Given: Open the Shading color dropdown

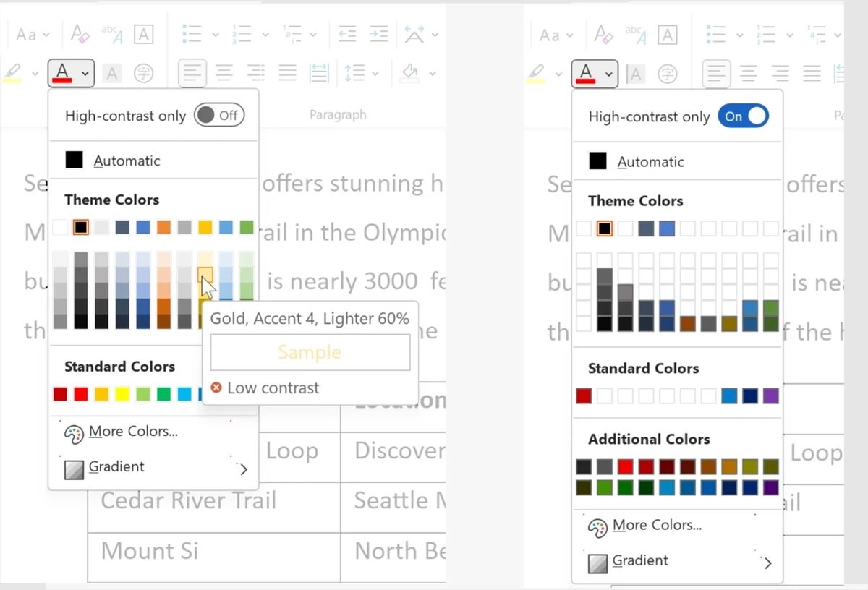Looking at the screenshot, I should pyautogui.click(x=430, y=73).
